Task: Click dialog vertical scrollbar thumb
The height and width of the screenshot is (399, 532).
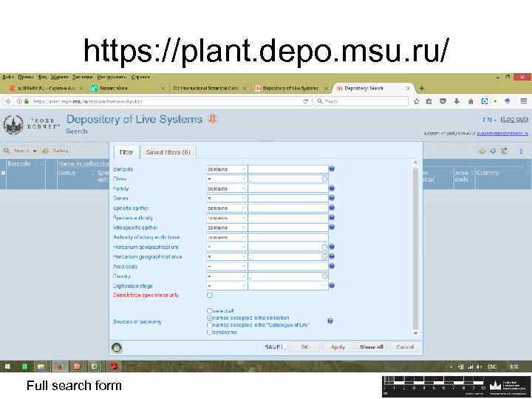Action: tap(415, 248)
